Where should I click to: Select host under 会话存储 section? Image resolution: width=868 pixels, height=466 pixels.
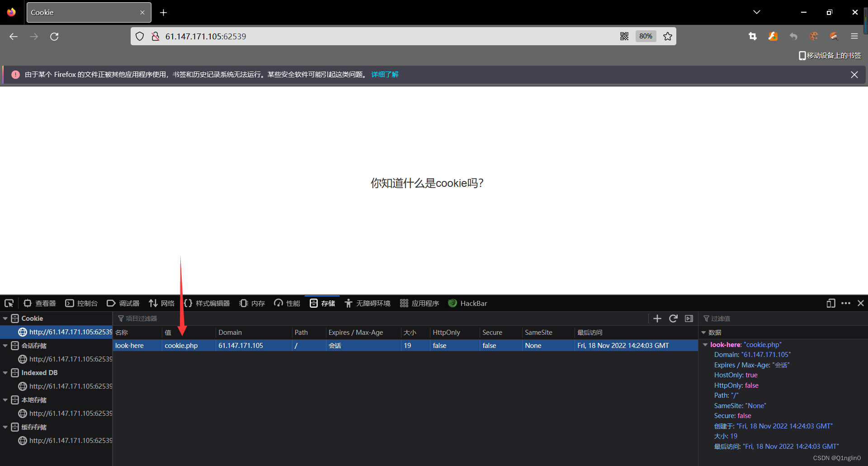pyautogui.click(x=56, y=359)
